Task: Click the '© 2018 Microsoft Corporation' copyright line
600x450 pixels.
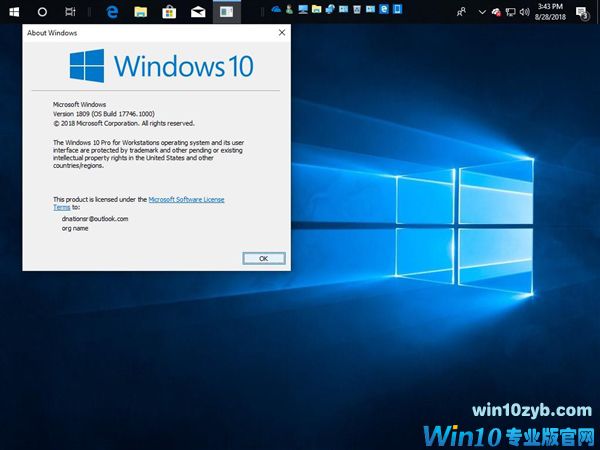Action: (x=124, y=123)
